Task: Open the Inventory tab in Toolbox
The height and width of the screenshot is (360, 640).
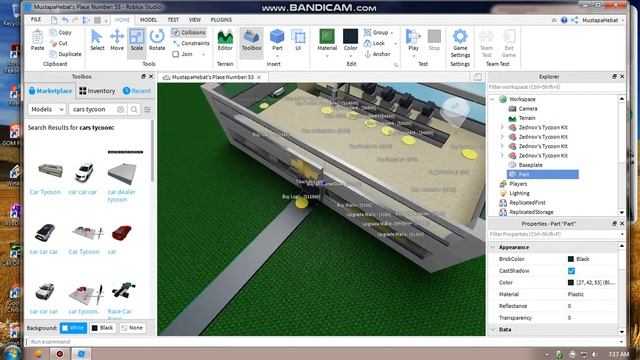Action: (x=97, y=91)
